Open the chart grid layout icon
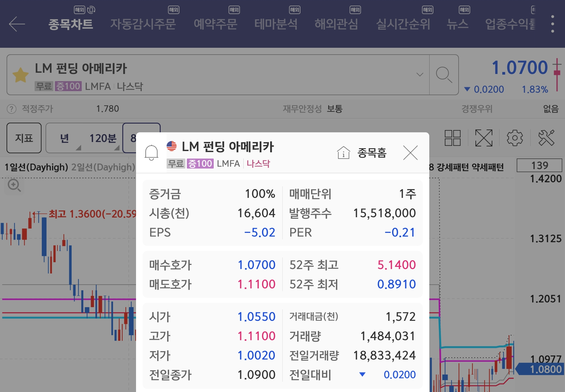 (452, 138)
